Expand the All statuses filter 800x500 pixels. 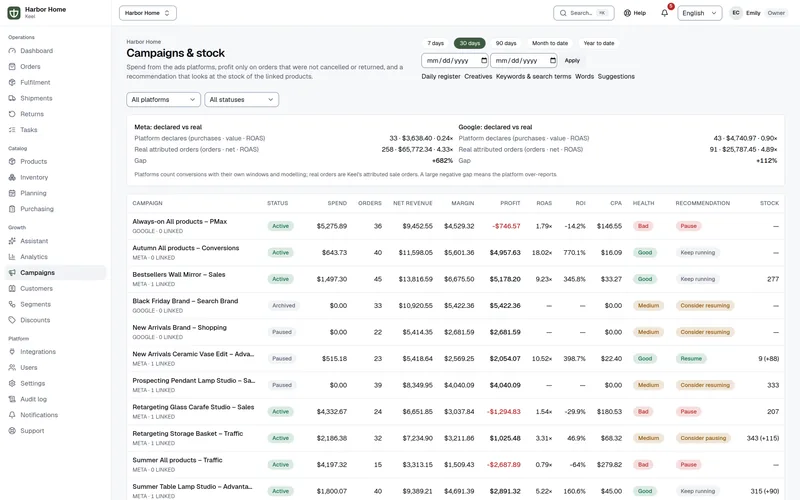241,99
